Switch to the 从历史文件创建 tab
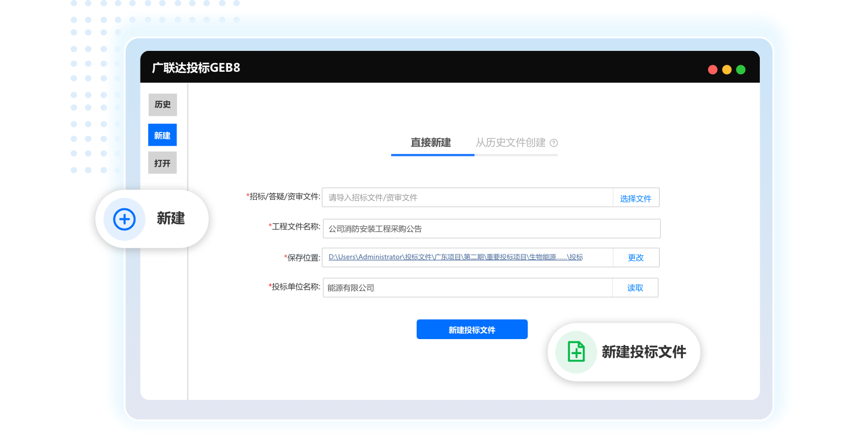868x434 pixels. 511,142
